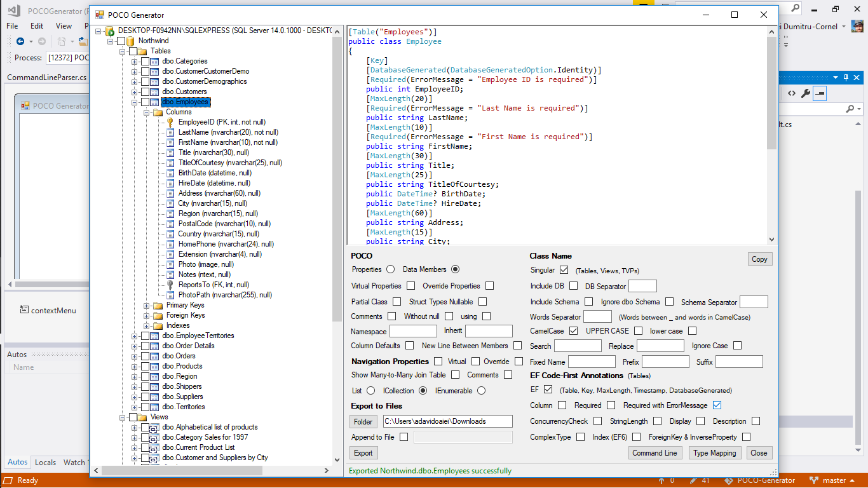
Task: Click the Export button
Action: click(x=363, y=453)
